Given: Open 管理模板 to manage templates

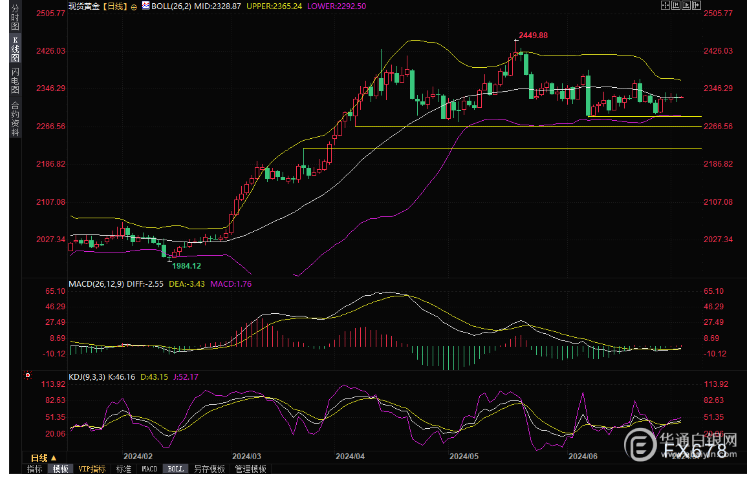Looking at the screenshot, I should [x=250, y=468].
